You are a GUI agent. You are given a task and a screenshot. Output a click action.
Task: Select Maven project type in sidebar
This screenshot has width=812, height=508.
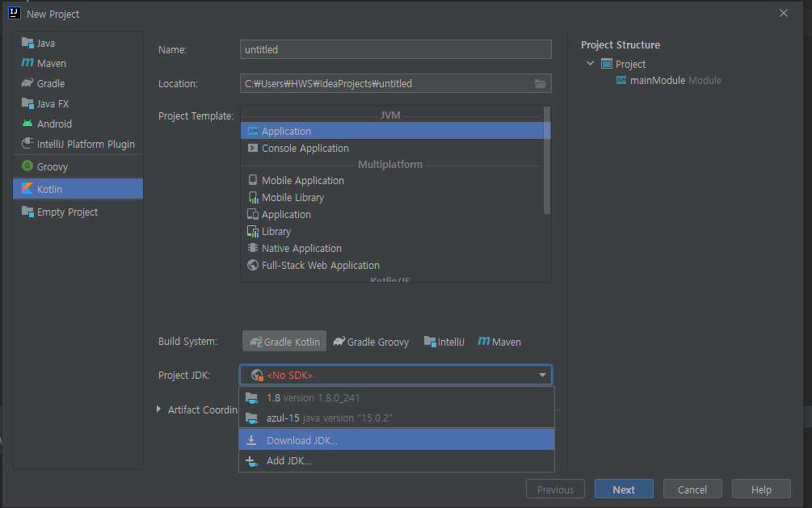click(78, 63)
